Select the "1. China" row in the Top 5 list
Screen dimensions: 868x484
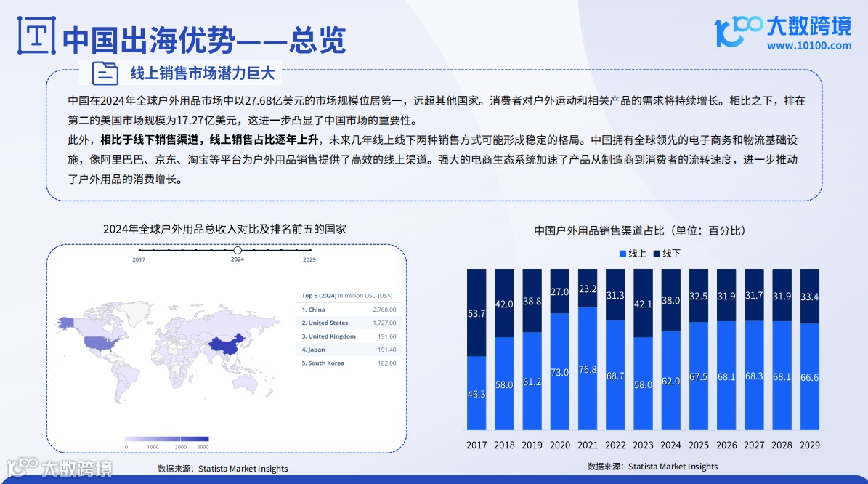(x=341, y=309)
